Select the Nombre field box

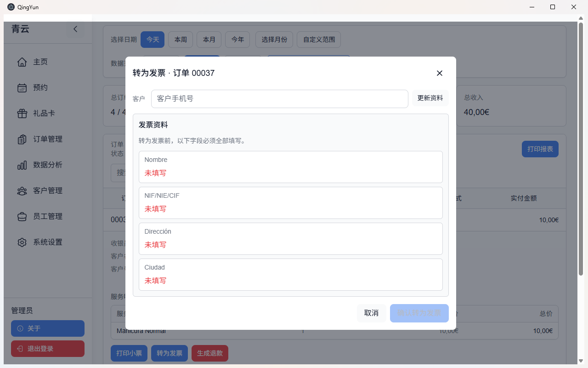[x=291, y=167]
